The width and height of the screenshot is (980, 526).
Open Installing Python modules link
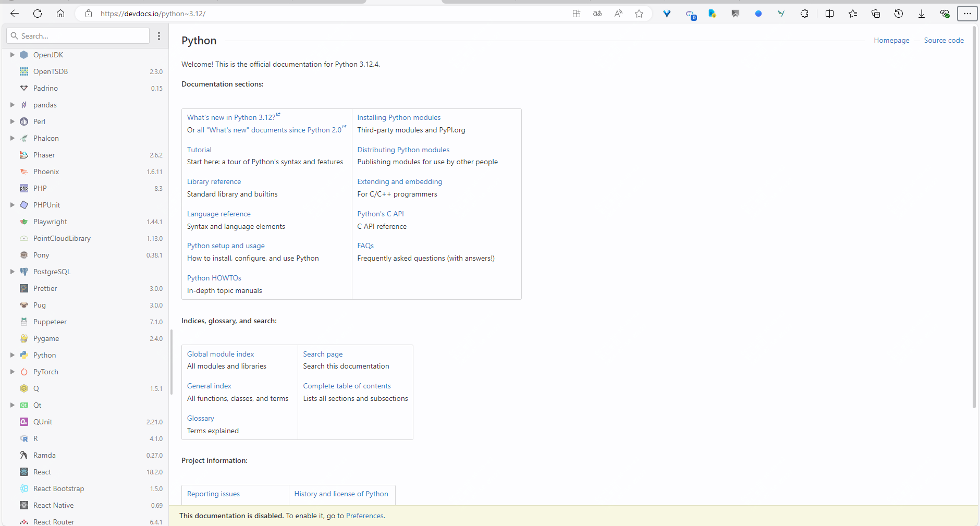[399, 117]
